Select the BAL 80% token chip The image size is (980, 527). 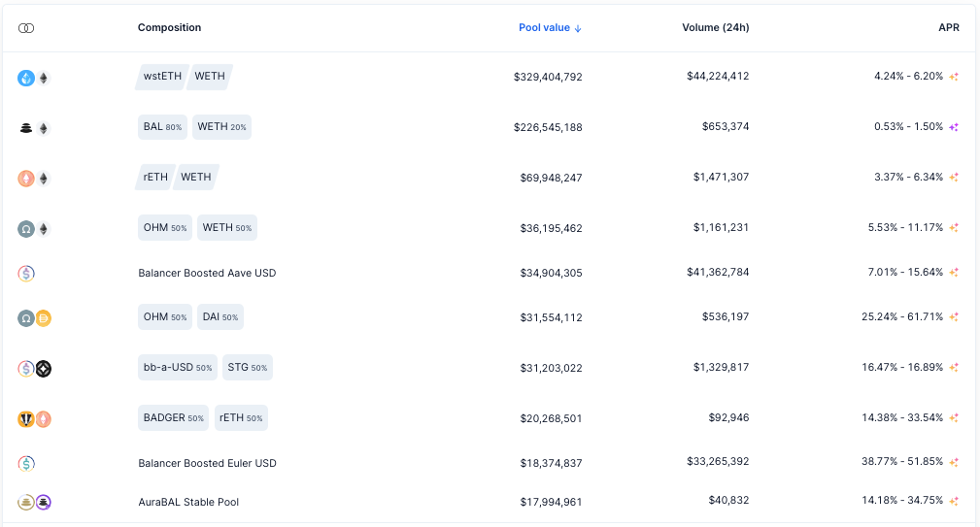[162, 127]
